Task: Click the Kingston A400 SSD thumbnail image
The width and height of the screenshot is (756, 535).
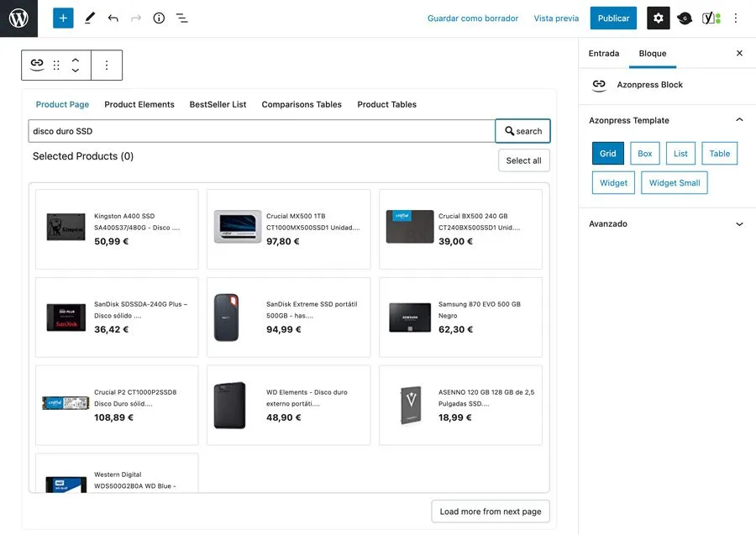Action: point(66,227)
